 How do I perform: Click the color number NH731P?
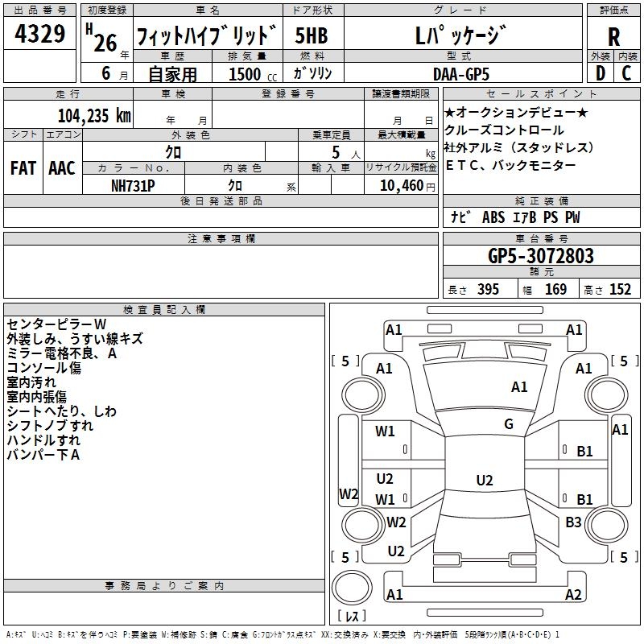133,185
